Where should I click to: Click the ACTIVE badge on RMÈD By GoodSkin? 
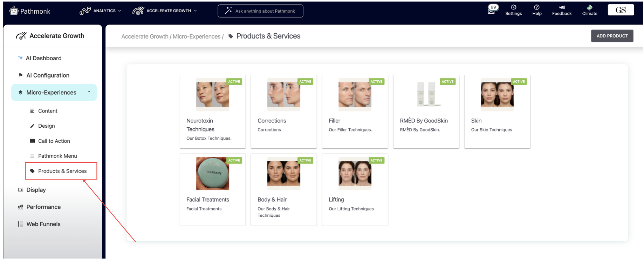[x=448, y=81]
